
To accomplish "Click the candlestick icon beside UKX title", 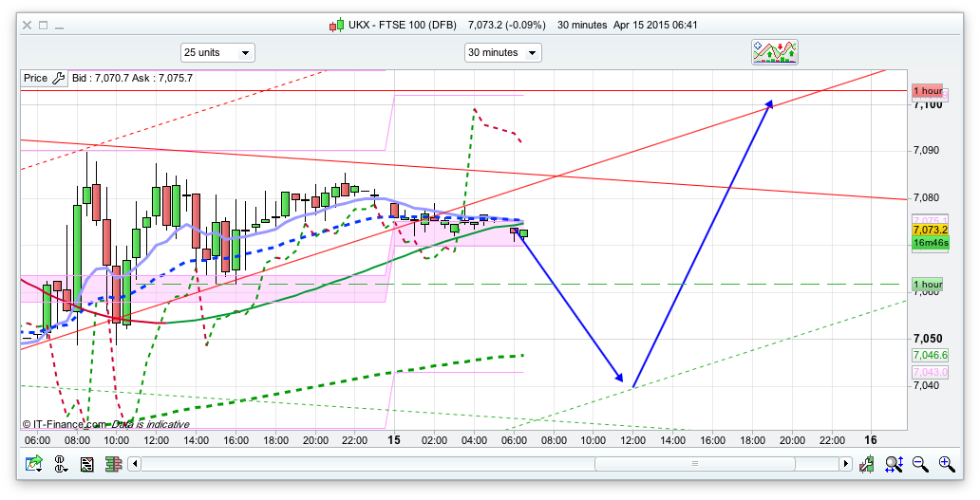I will click(x=336, y=26).
